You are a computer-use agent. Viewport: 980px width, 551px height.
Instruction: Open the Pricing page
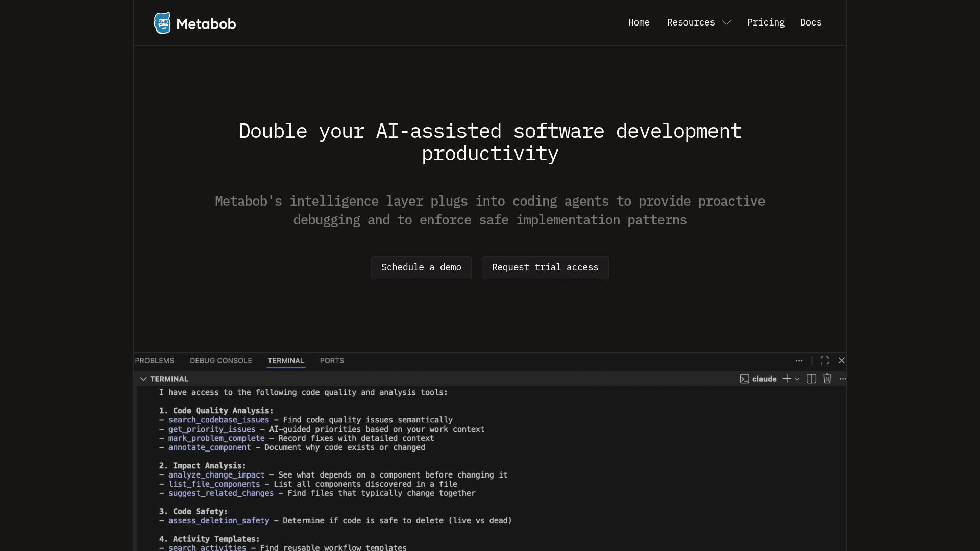[766, 22]
